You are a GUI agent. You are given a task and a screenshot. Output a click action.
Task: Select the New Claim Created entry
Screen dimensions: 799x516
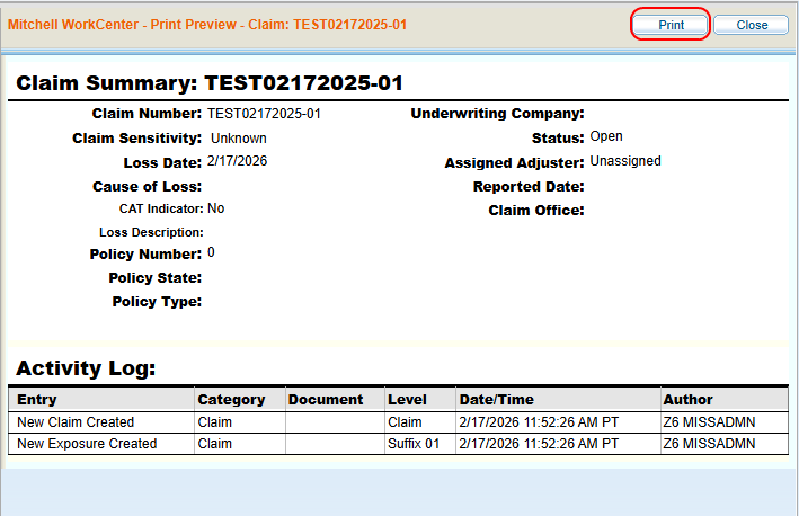tap(76, 422)
